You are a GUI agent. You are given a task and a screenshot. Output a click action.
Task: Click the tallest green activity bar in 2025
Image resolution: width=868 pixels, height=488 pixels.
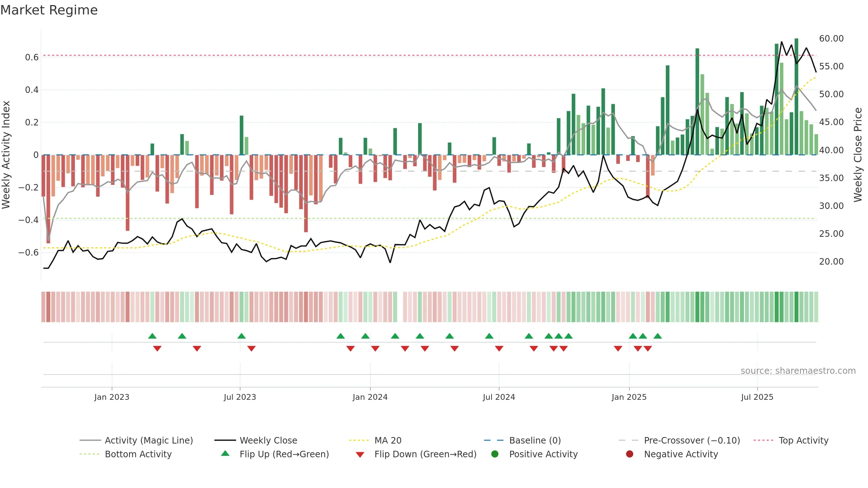[796, 97]
